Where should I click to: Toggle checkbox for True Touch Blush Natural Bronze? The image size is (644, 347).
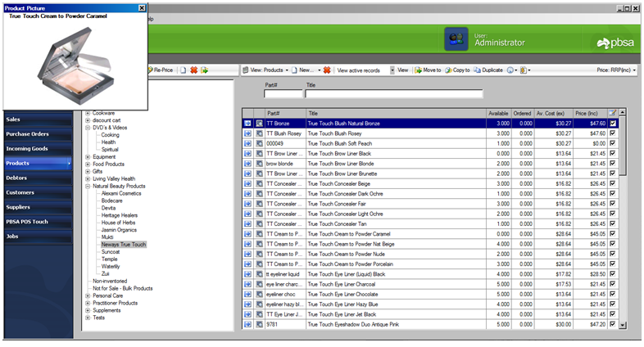tap(612, 123)
